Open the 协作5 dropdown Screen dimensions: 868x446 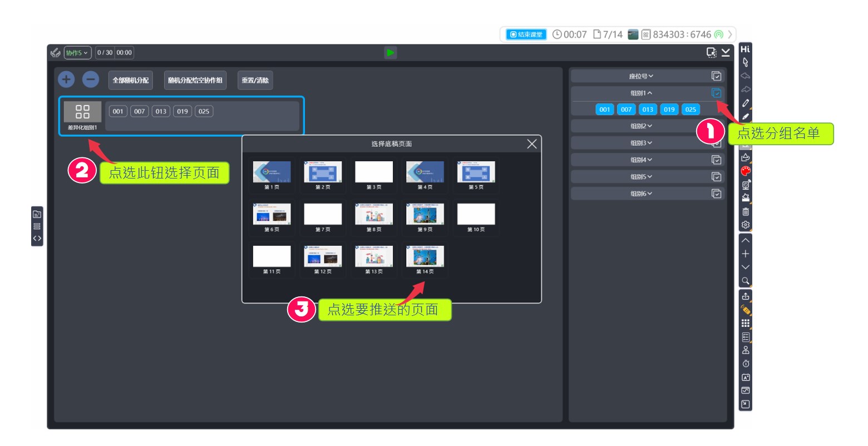[x=77, y=53]
